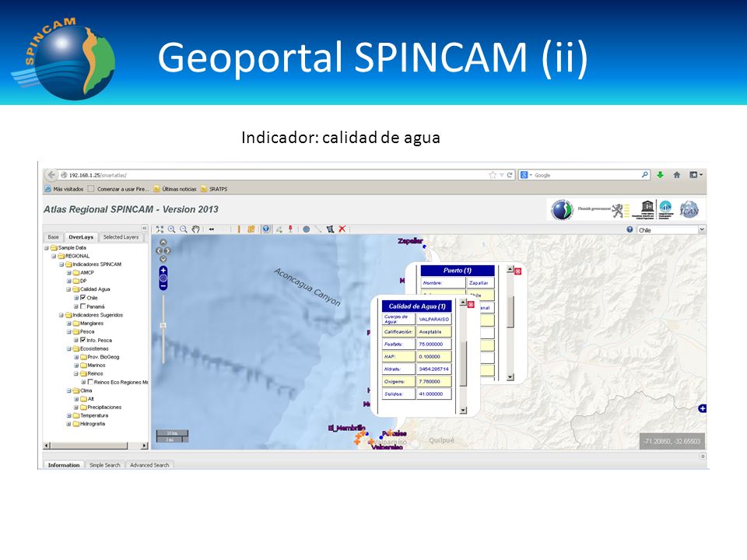Choose the blue circle drawing tool
Viewport: 747px width, 560px height.
pos(307,229)
